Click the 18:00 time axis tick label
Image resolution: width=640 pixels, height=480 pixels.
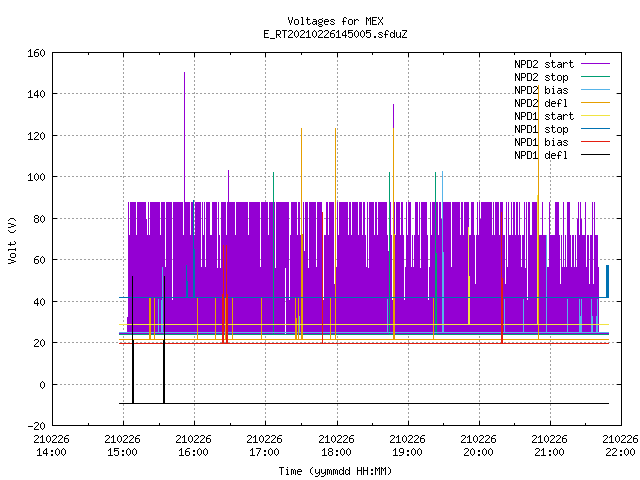(336, 452)
